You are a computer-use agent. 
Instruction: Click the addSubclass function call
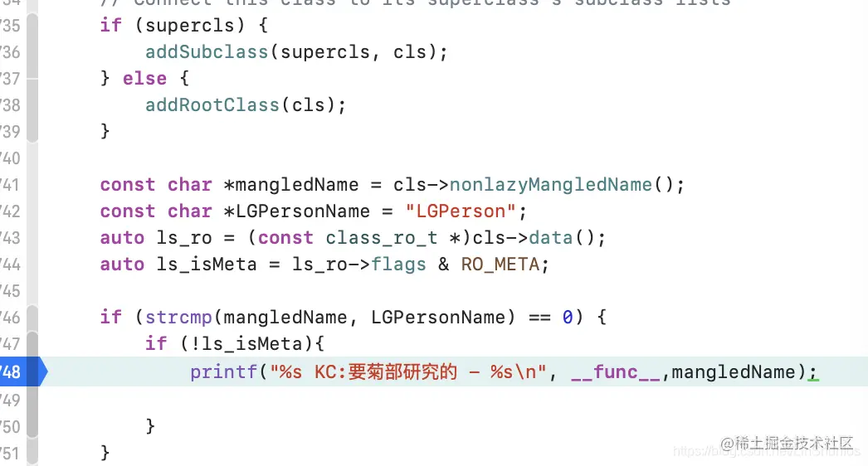pyautogui.click(x=207, y=52)
